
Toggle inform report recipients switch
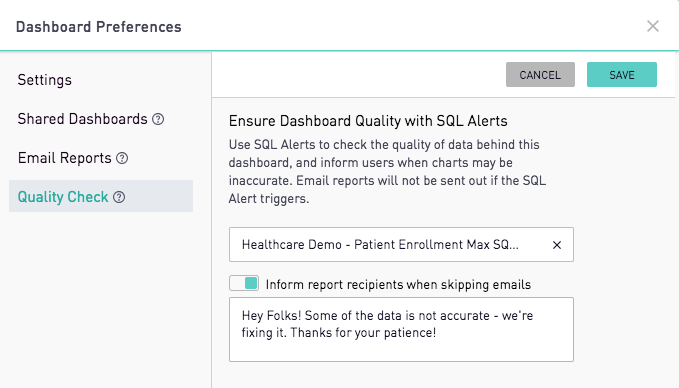[x=244, y=283]
